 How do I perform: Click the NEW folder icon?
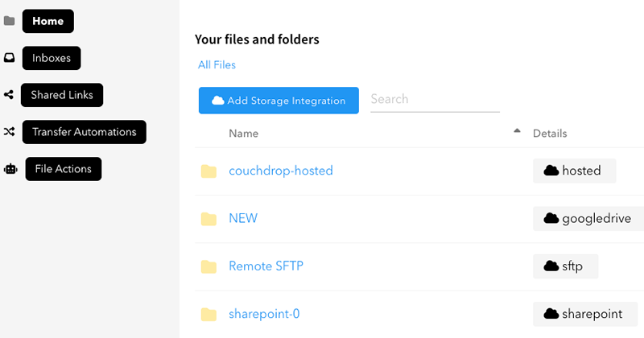coord(208,219)
